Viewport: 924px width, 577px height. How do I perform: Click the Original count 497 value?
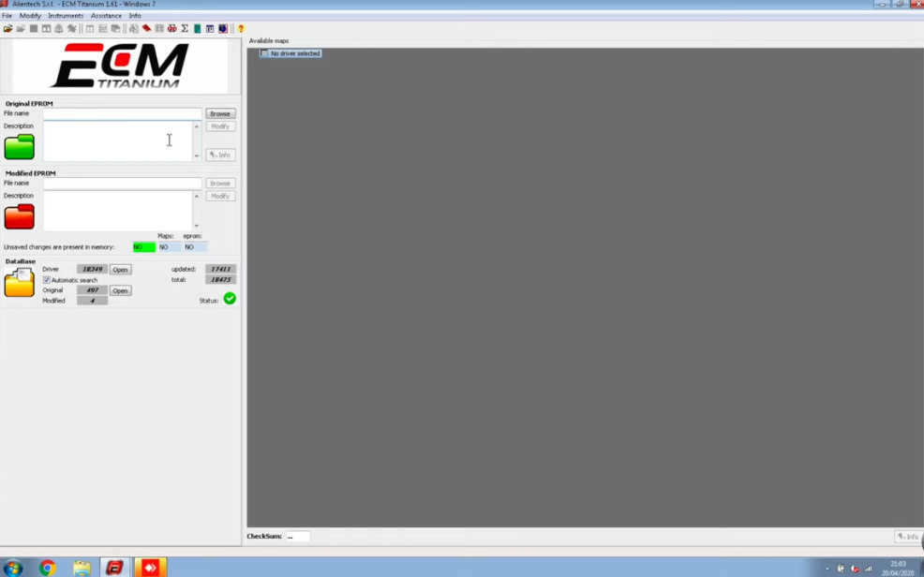[92, 290]
